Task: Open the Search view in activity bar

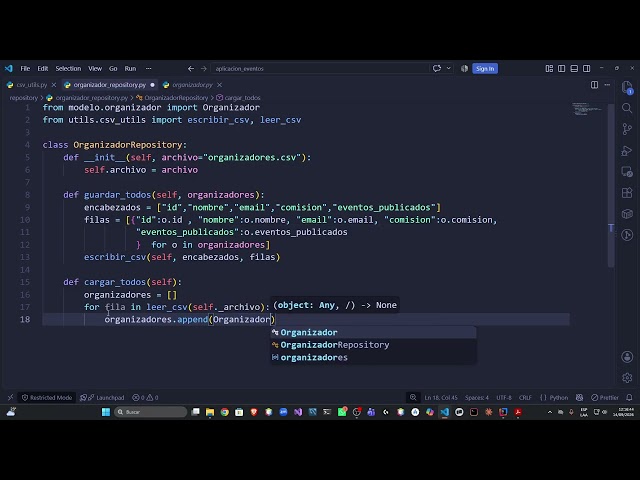Action: [x=627, y=108]
